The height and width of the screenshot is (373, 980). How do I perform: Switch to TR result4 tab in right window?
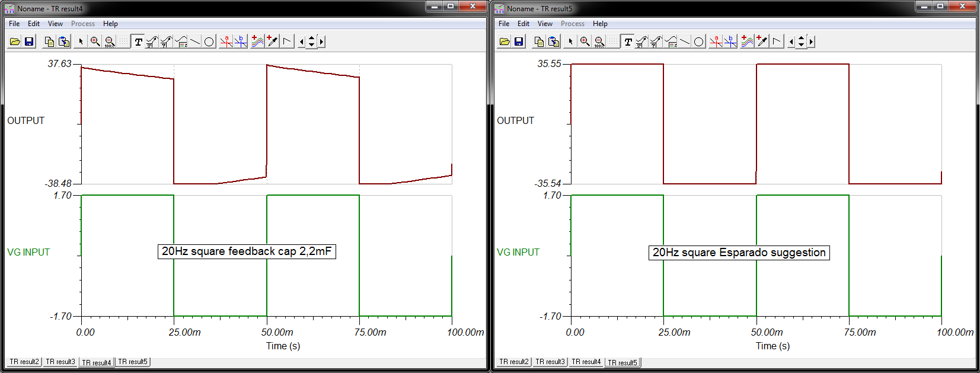tap(586, 362)
